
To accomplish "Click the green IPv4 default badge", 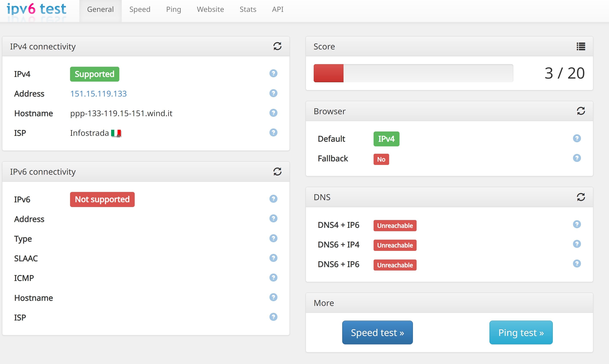I will tap(387, 139).
